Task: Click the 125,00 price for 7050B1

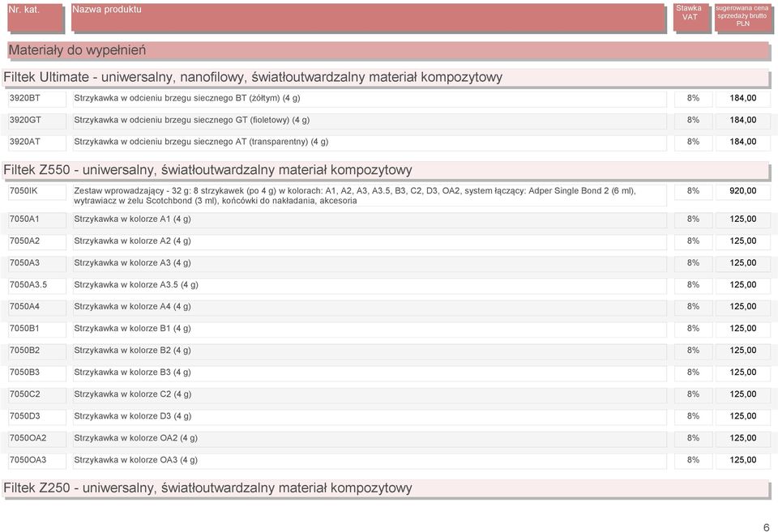Action: tap(743, 328)
